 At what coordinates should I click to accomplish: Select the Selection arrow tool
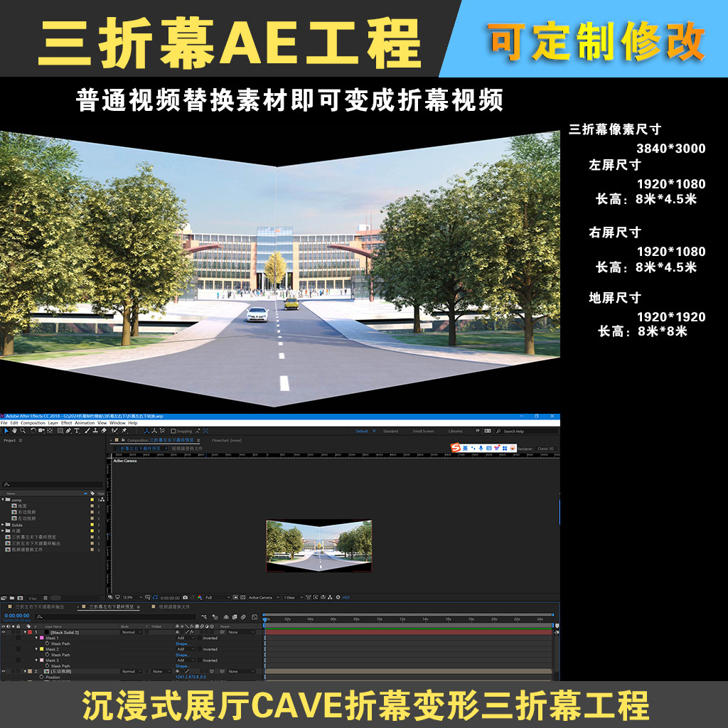[x=6, y=431]
